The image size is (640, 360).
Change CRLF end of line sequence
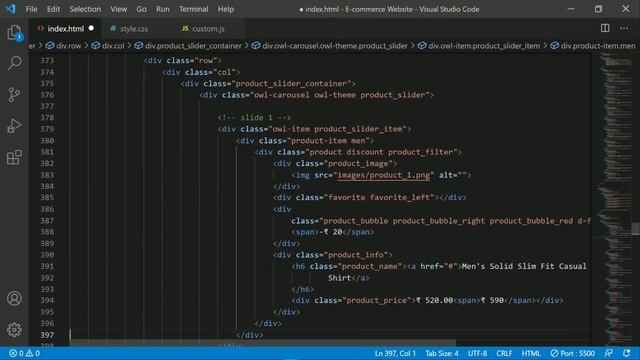(504, 353)
